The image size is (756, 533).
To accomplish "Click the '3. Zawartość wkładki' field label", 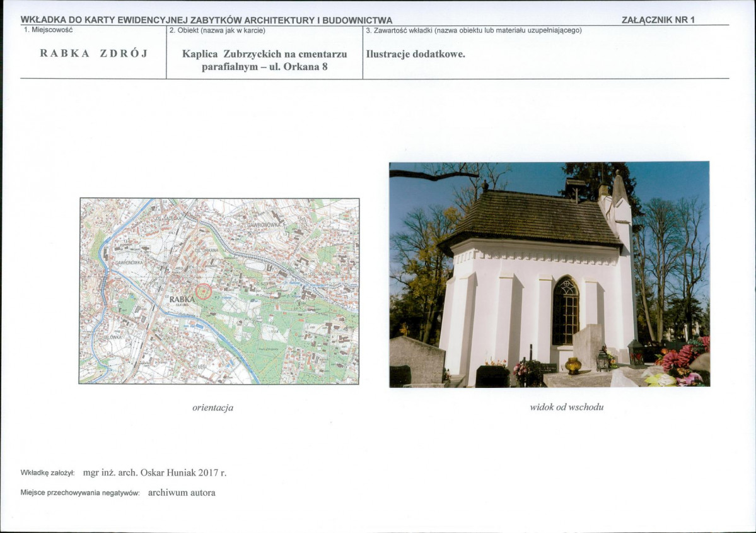I will pyautogui.click(x=473, y=30).
